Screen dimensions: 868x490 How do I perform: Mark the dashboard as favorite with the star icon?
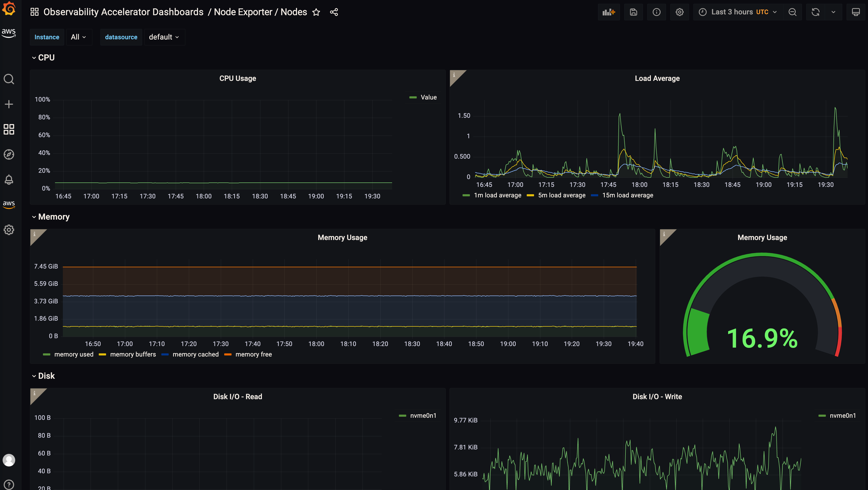click(x=316, y=12)
